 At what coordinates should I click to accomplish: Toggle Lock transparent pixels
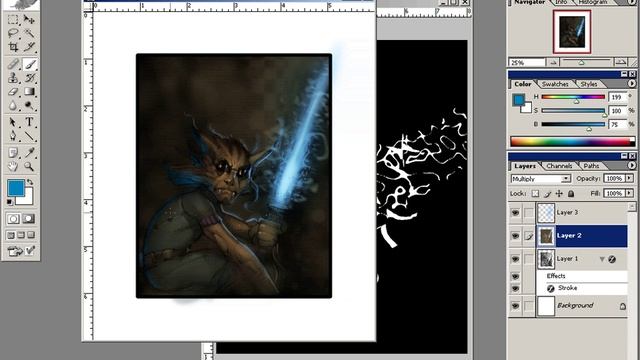click(535, 193)
